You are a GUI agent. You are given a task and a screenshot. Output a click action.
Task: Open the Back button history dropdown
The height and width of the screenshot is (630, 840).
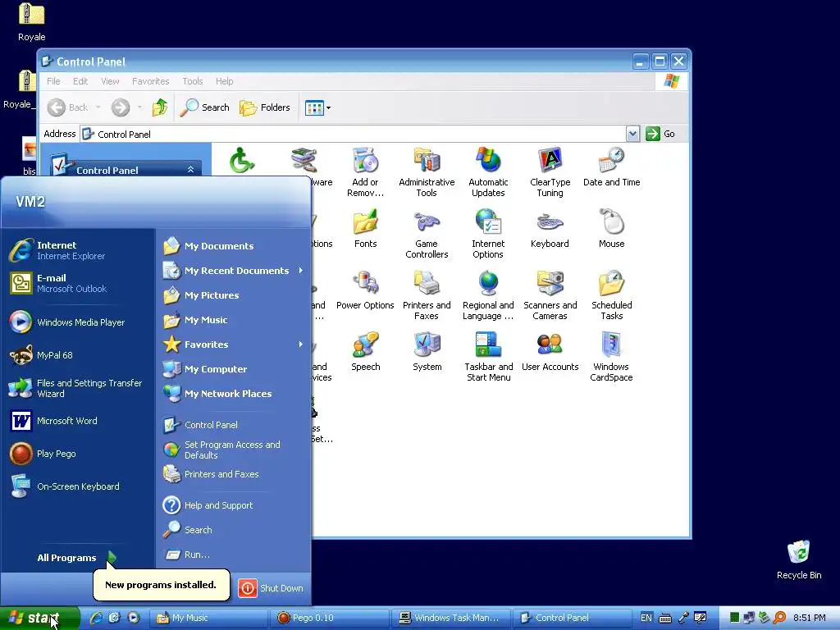tap(98, 107)
